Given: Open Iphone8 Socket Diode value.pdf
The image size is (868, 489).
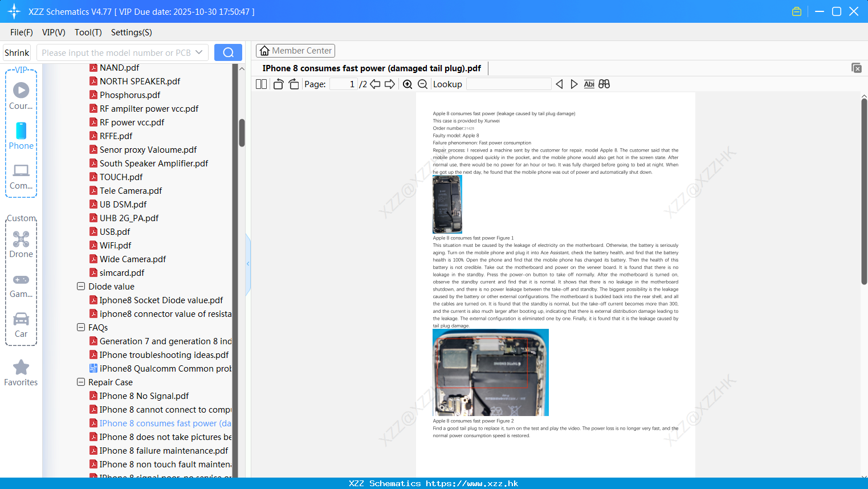Looking at the screenshot, I should (156, 300).
